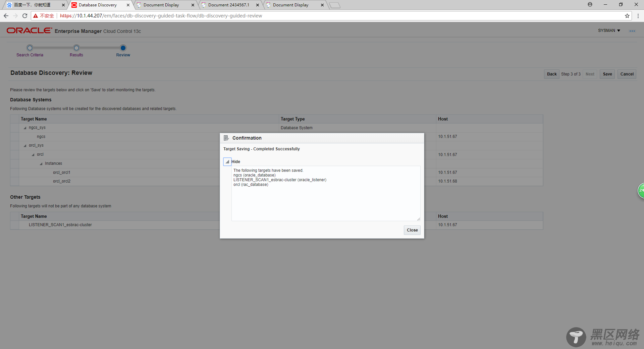Click the insecure connection warning icon
This screenshot has width=644, height=349.
click(36, 16)
